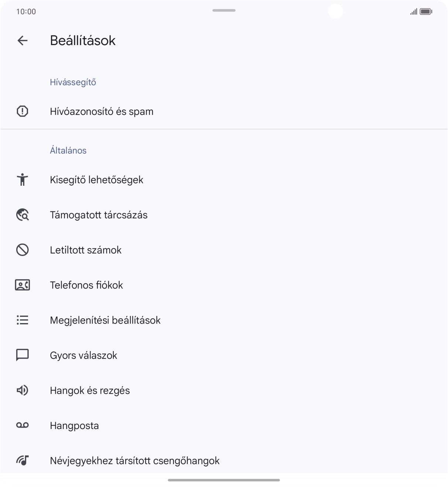Click the quick responses speech bubble icon
This screenshot has width=448, height=487.
pos(23,355)
